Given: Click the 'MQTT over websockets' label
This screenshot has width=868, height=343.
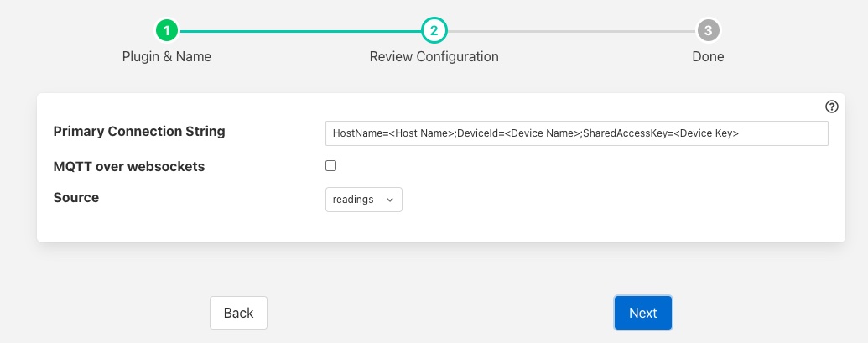Looking at the screenshot, I should 128,166.
